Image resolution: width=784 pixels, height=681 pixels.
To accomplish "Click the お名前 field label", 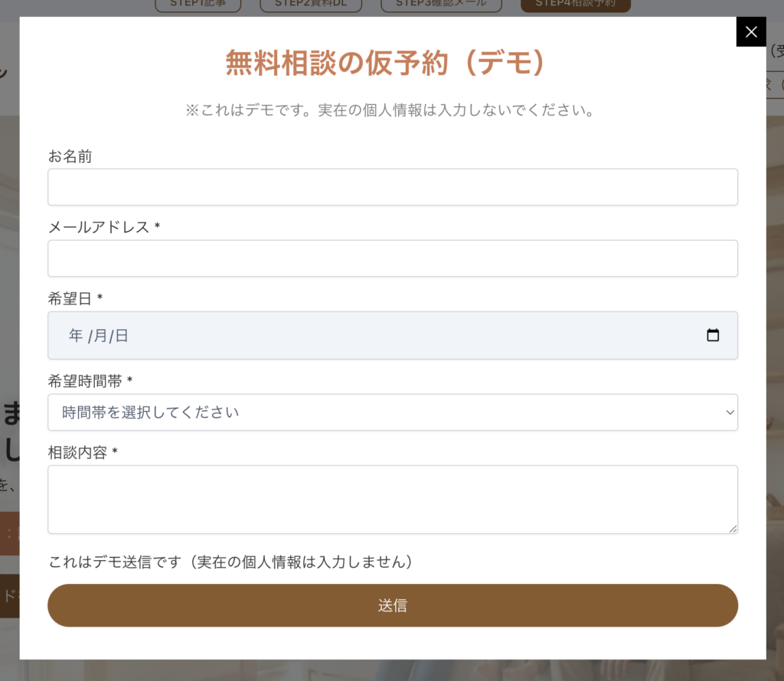I will [x=70, y=156].
